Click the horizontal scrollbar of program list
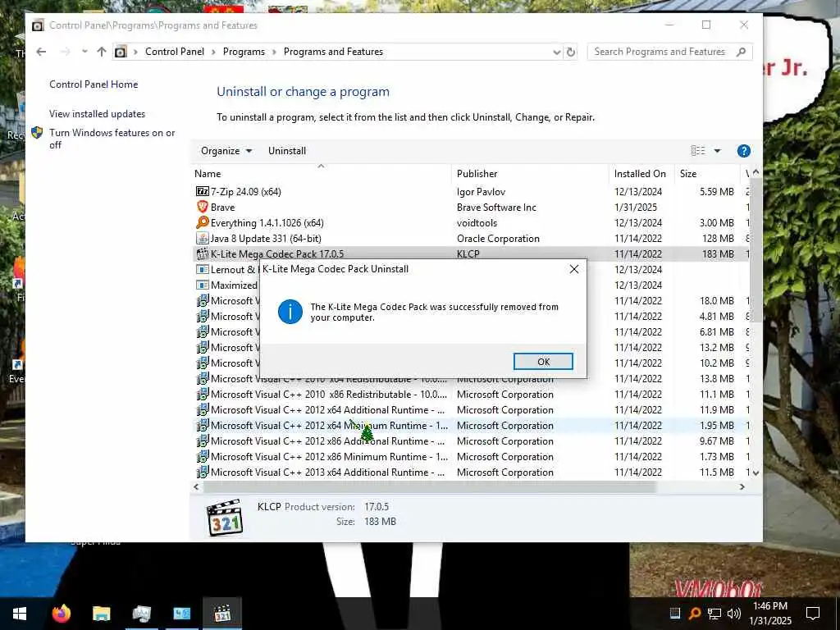The image size is (840, 630). pos(430,487)
